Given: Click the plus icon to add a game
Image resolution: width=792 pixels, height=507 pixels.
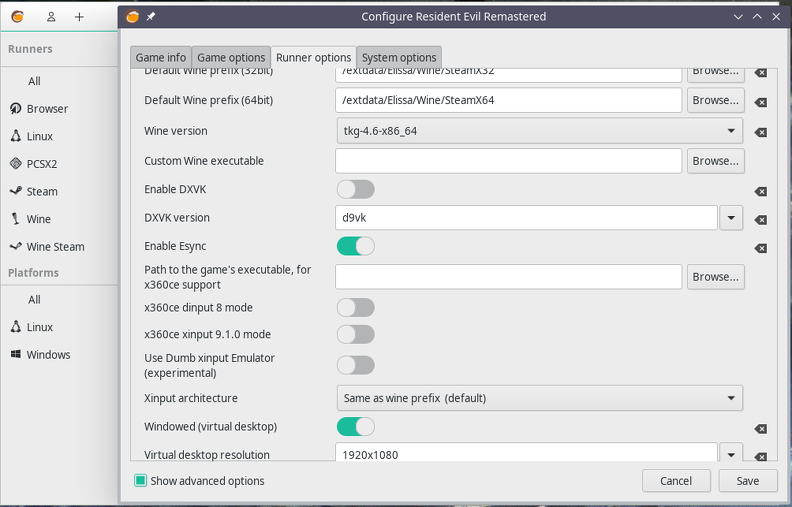Looking at the screenshot, I should (79, 17).
